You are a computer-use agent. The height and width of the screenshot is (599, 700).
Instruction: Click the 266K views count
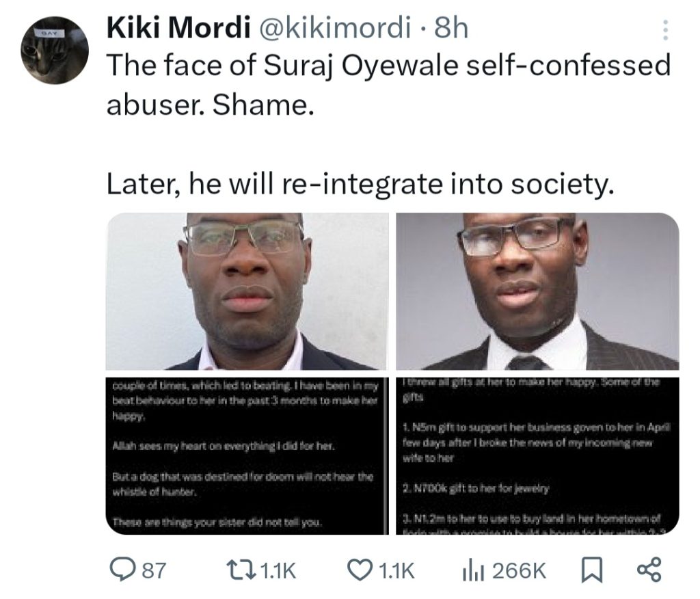coord(519,571)
